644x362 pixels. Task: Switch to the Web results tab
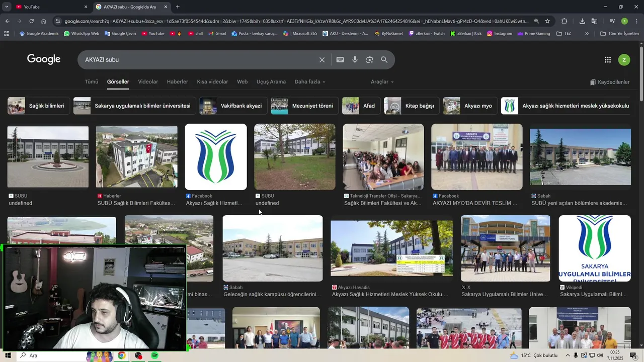[x=243, y=82]
